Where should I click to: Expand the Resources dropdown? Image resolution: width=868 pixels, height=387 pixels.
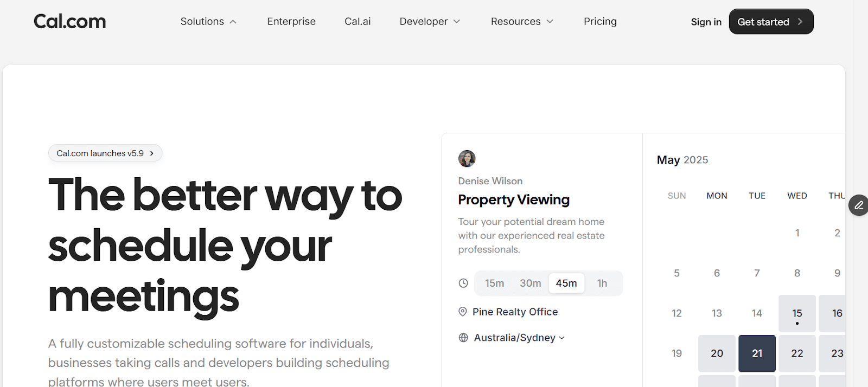(522, 22)
